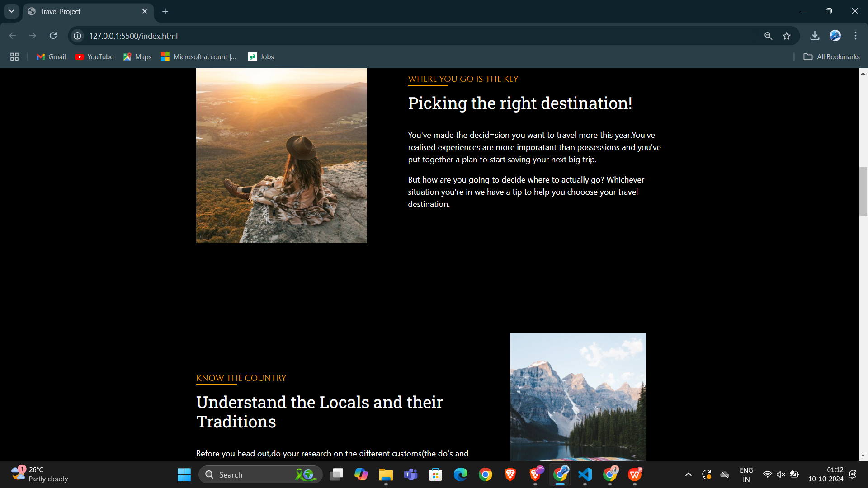Click the scrollbar up arrow
The width and height of the screenshot is (868, 488).
(863, 73)
